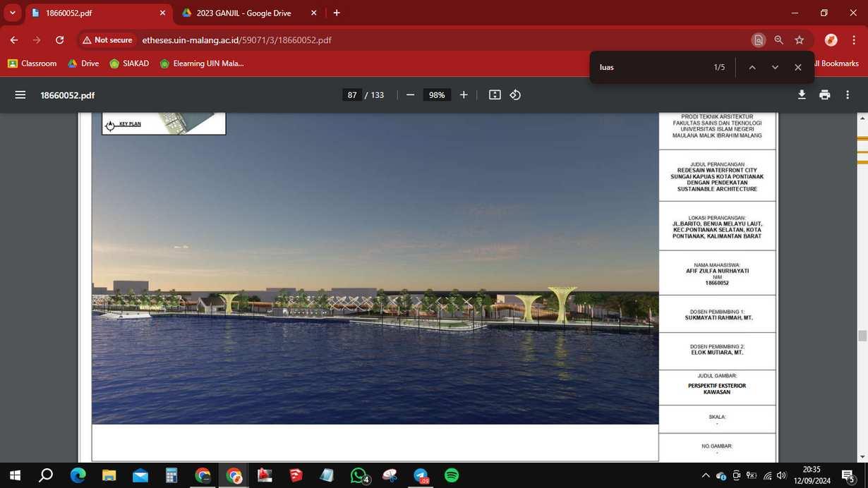The width and height of the screenshot is (868, 488).
Task: Open the Windows notification center
Action: 848,475
